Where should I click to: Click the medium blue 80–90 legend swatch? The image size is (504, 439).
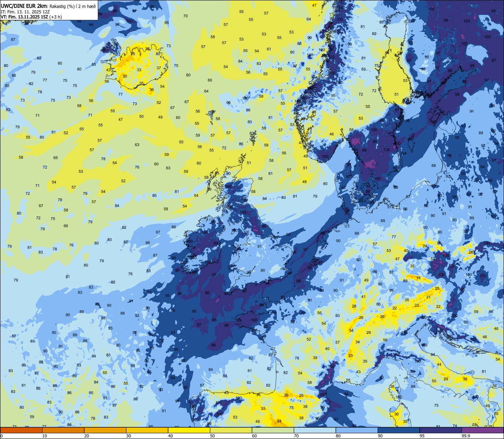click(x=357, y=430)
